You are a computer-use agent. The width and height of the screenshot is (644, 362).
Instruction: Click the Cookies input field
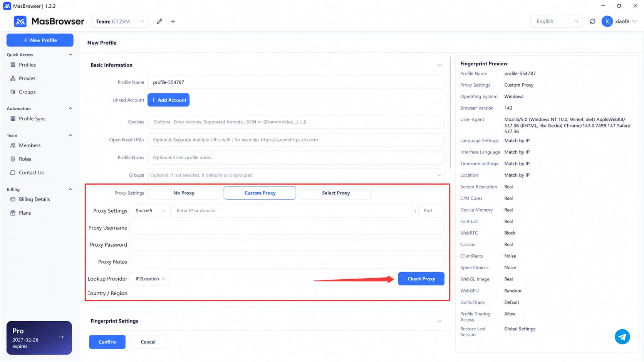point(296,122)
